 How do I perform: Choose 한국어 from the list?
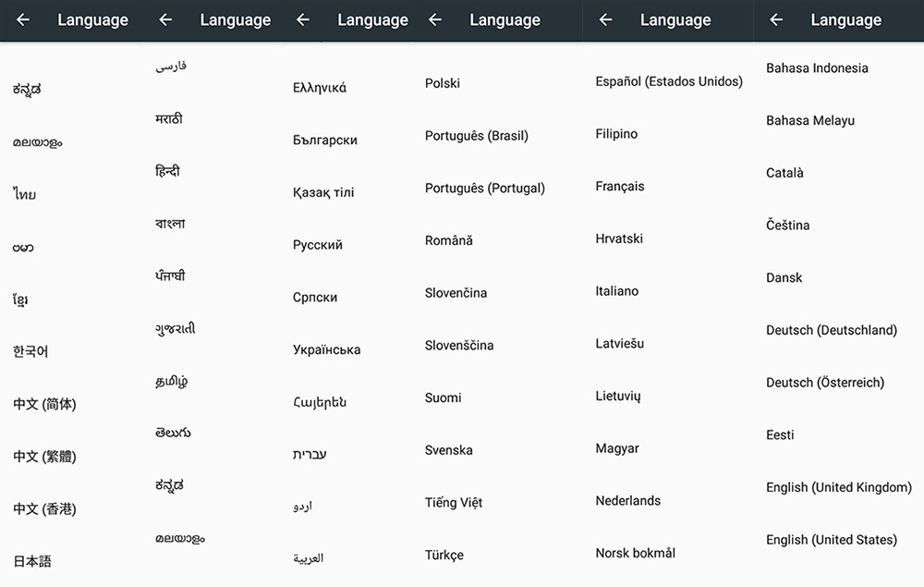click(30, 352)
